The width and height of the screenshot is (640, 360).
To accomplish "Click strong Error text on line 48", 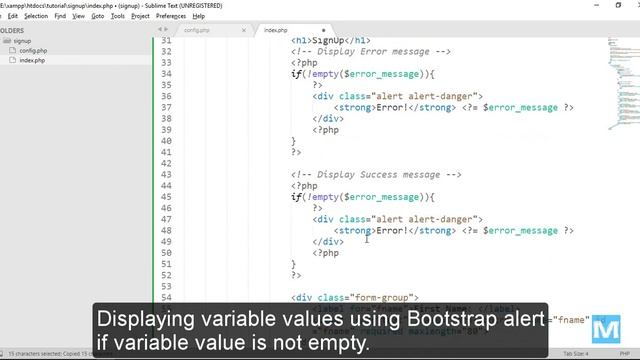I will pyautogui.click(x=395, y=231).
